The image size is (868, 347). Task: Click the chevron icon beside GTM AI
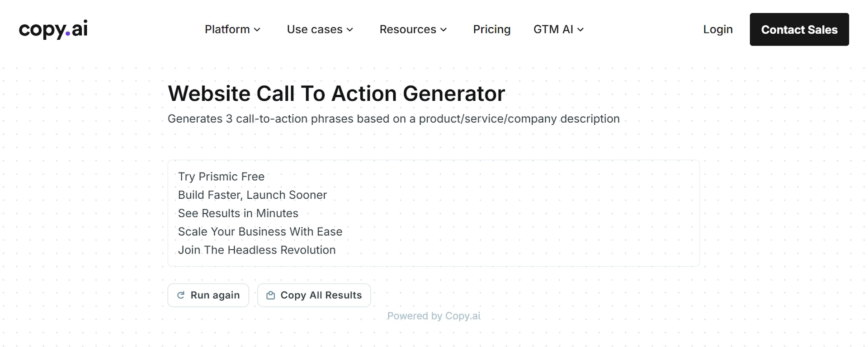point(581,30)
